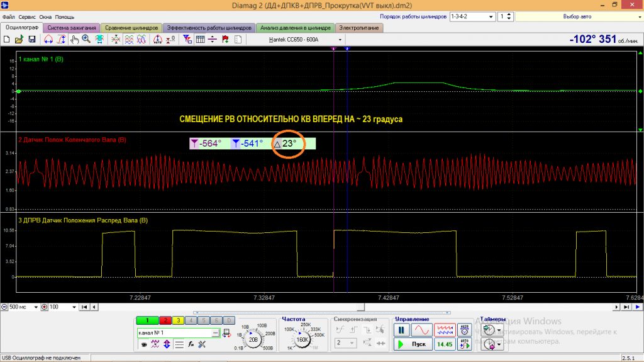Click the Пуск start button
644x362 pixels.
coord(413,344)
